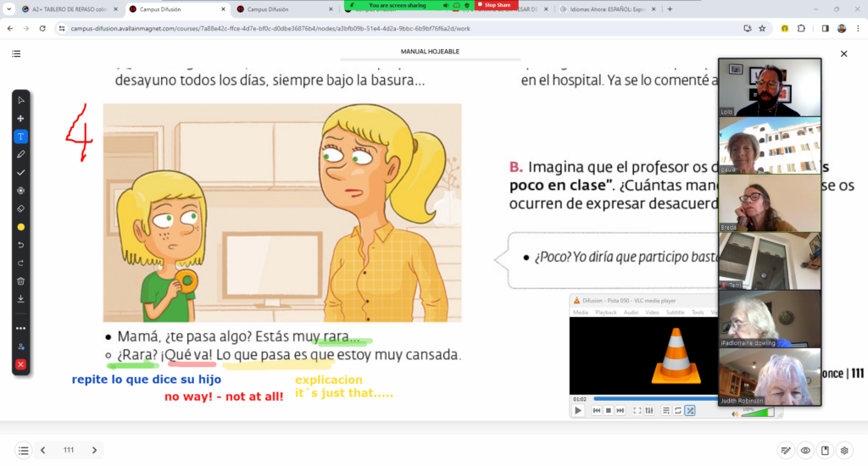Clear annotations with trash icon
Screen dimensions: 868x466
coord(20,281)
